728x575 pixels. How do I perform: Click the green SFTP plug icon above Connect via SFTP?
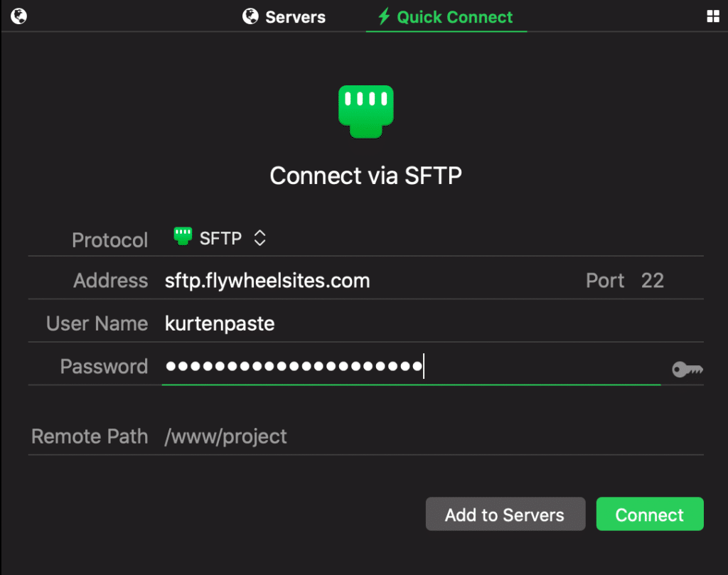(365, 110)
